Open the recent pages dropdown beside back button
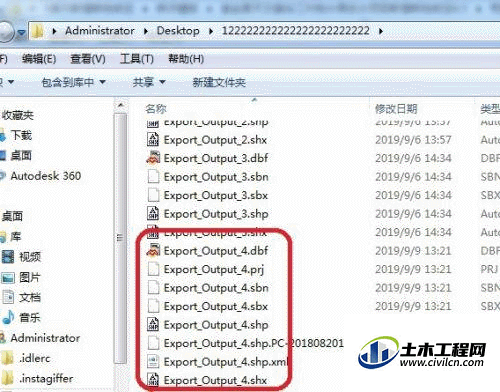500x392 pixels. [x=22, y=32]
